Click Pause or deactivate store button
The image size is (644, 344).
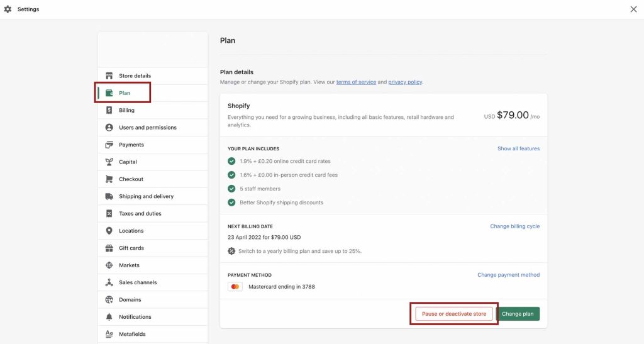click(454, 314)
